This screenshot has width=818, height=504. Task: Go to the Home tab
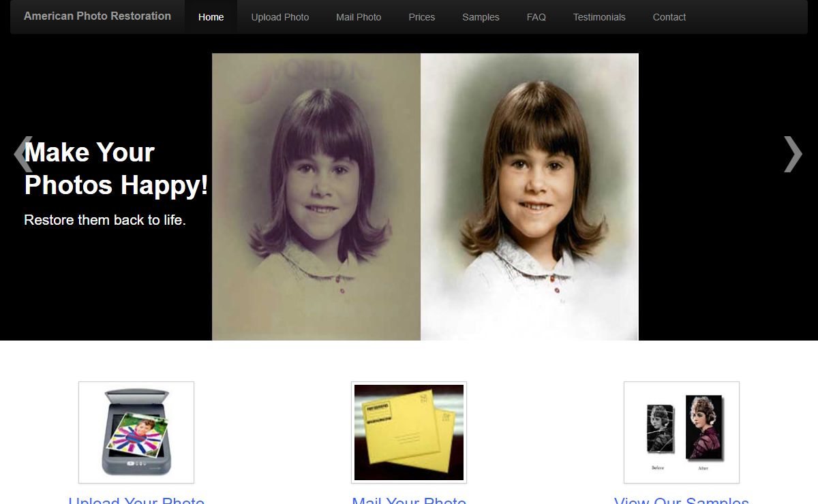211,17
